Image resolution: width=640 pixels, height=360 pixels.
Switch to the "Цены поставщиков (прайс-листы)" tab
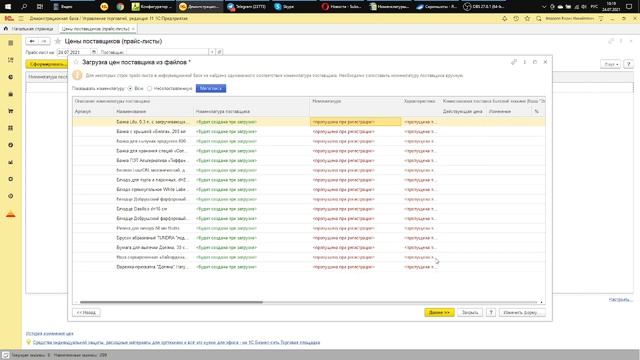tap(95, 29)
